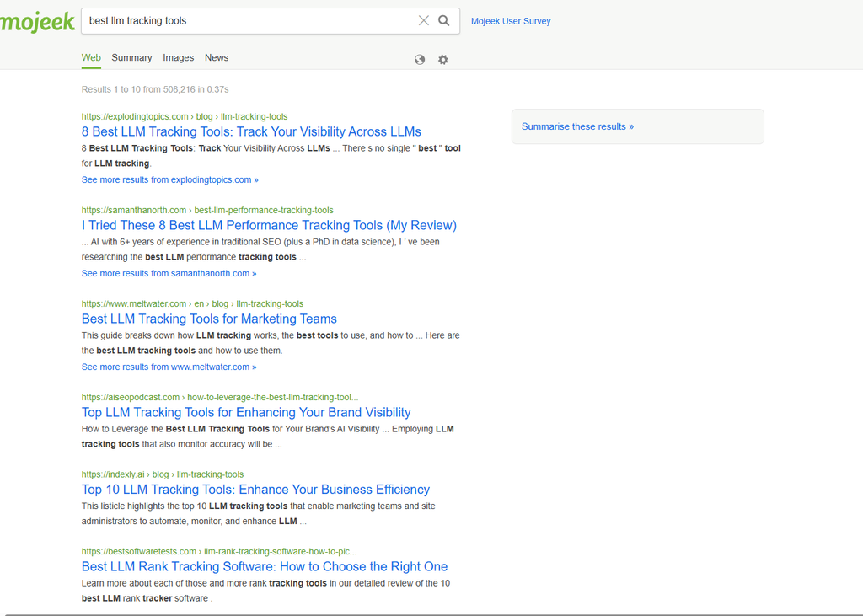
Task: Open 'Best LLM Tracking Tools for Marketing Teams'
Action: click(209, 319)
